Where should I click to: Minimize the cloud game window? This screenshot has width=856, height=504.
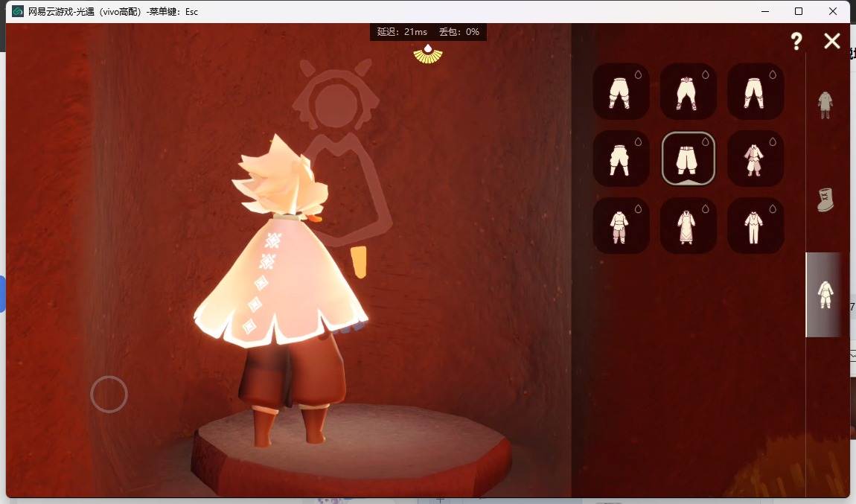765,11
